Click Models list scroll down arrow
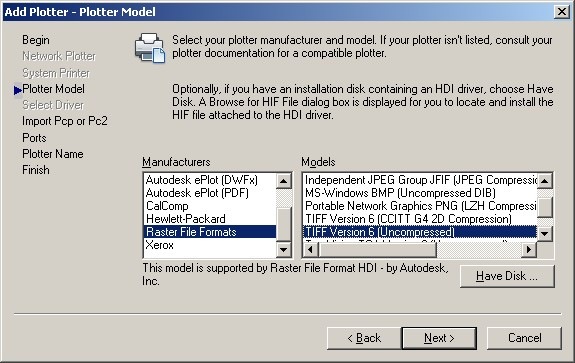Viewport: 575px width, 363px height. click(x=545, y=233)
